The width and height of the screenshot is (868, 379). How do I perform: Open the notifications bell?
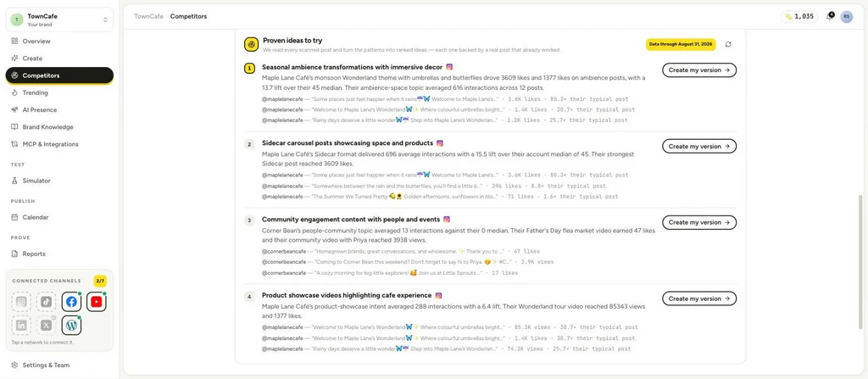pos(829,17)
